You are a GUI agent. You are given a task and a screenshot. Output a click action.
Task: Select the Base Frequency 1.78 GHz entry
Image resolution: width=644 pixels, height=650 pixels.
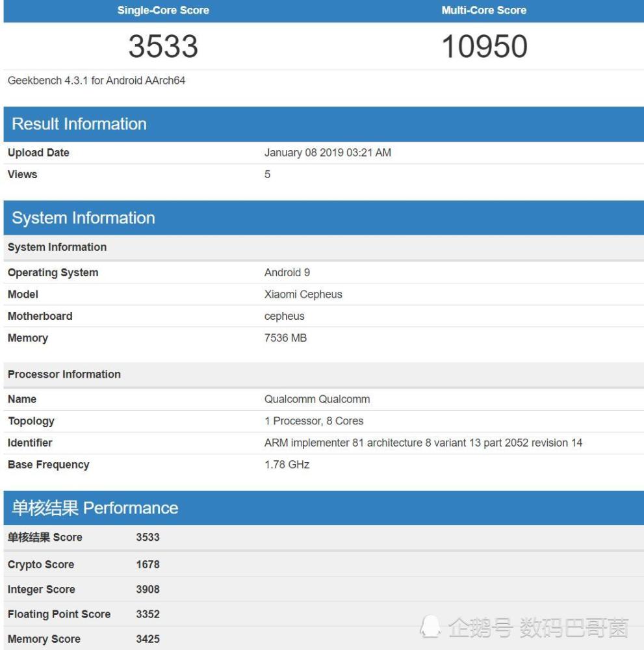point(287,464)
